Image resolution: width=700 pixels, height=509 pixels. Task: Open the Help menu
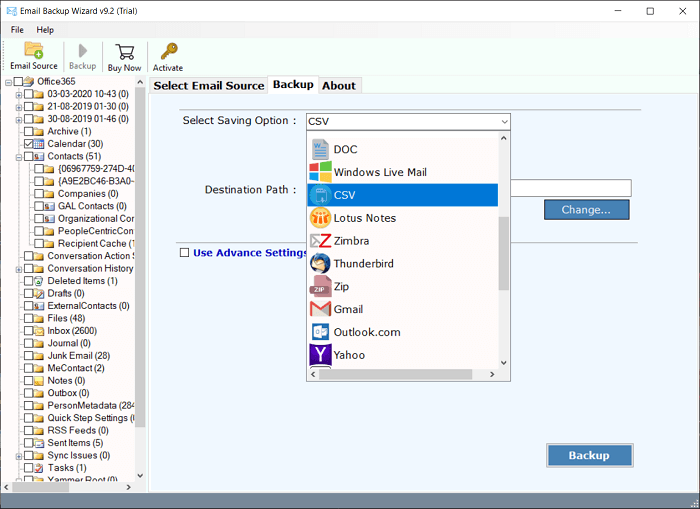(x=45, y=30)
